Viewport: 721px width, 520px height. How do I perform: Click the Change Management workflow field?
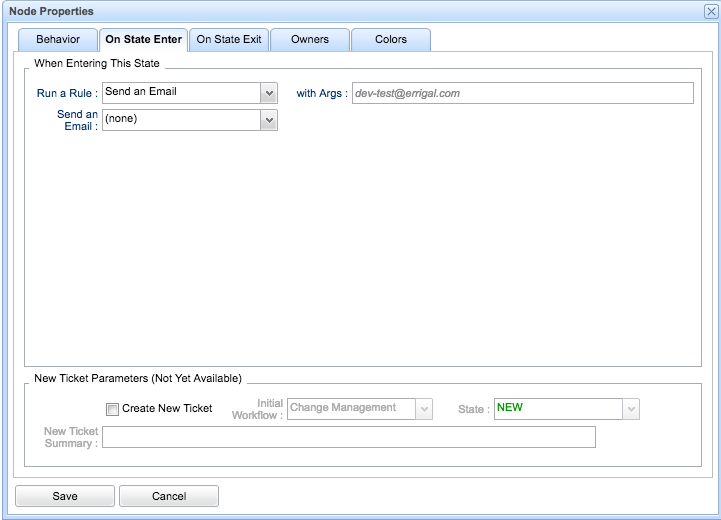350,409
